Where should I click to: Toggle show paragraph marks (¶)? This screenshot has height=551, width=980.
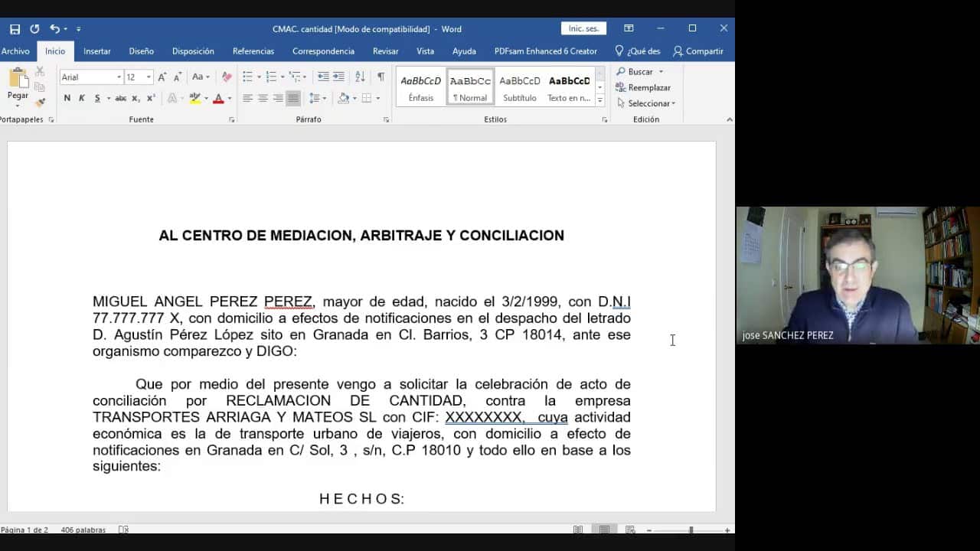pyautogui.click(x=381, y=77)
